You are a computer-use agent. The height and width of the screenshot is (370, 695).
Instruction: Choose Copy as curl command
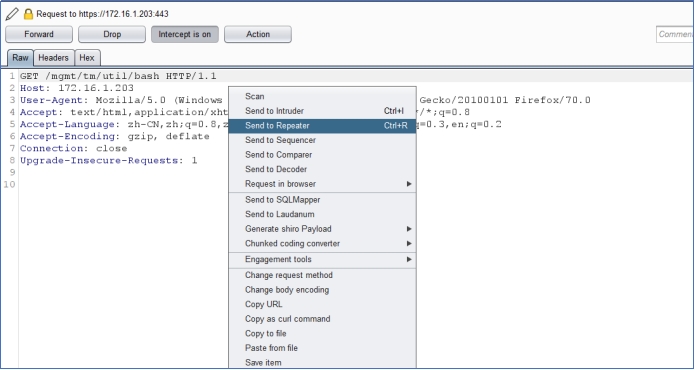(x=322, y=319)
